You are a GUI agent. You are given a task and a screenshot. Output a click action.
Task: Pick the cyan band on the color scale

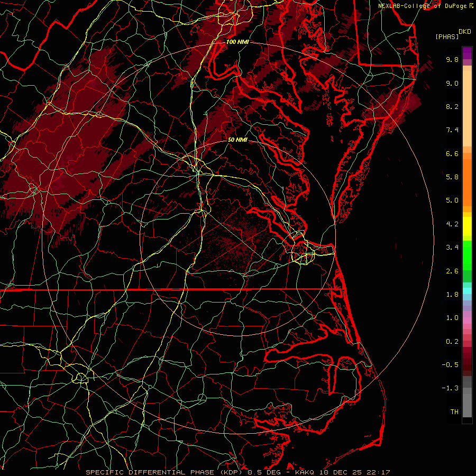[467, 291]
